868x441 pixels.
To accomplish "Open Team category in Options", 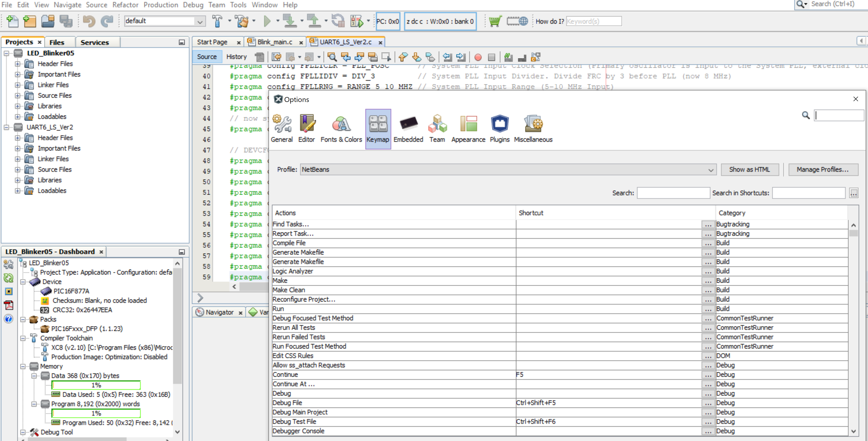I will [437, 129].
